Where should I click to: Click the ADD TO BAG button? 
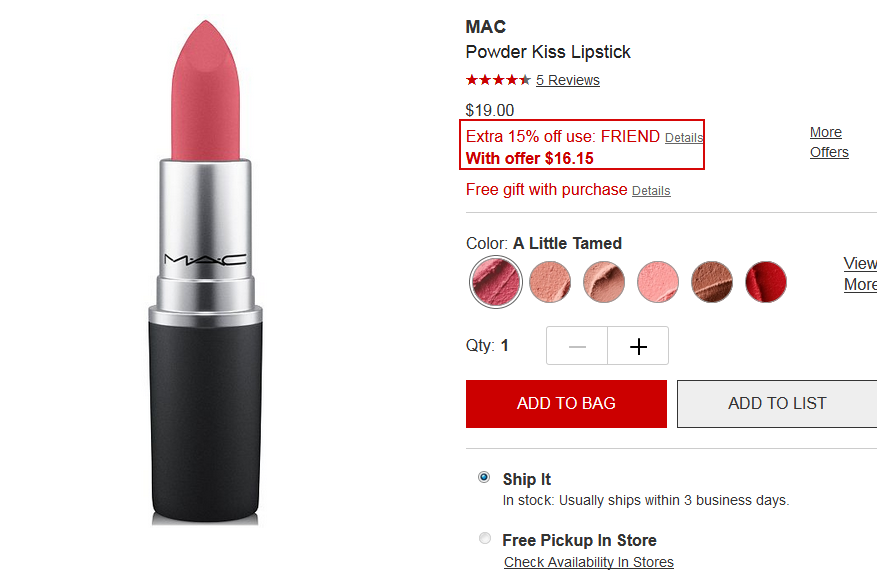(566, 404)
